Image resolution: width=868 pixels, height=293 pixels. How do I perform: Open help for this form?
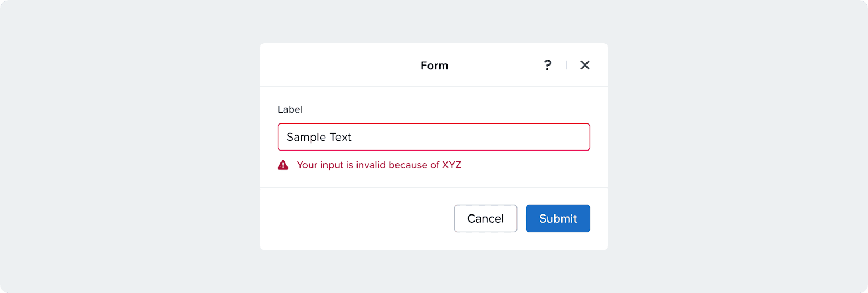[x=547, y=66]
